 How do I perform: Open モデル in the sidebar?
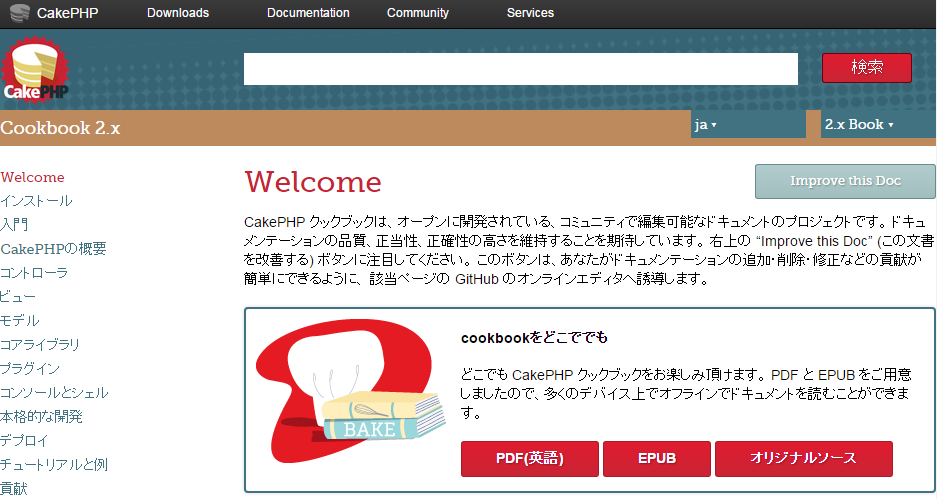coord(20,321)
